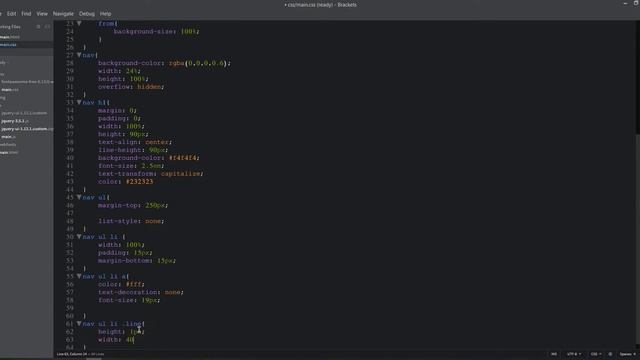This screenshot has width=640, height=360.
Task: Click the #fff color value on line 56
Action: [133, 284]
